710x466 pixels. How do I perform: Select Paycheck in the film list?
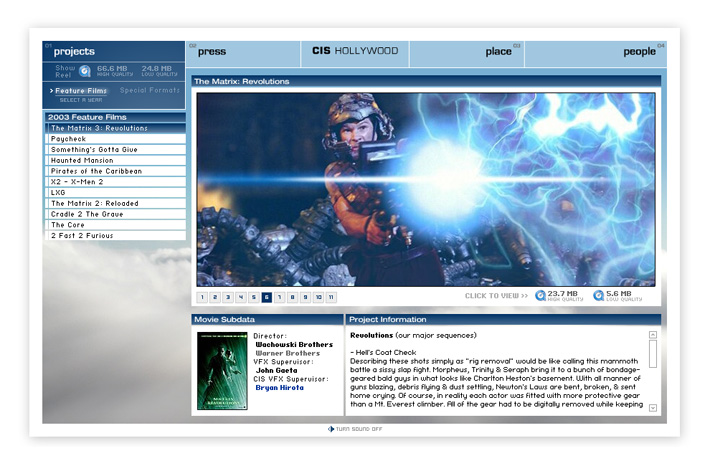[x=115, y=139]
